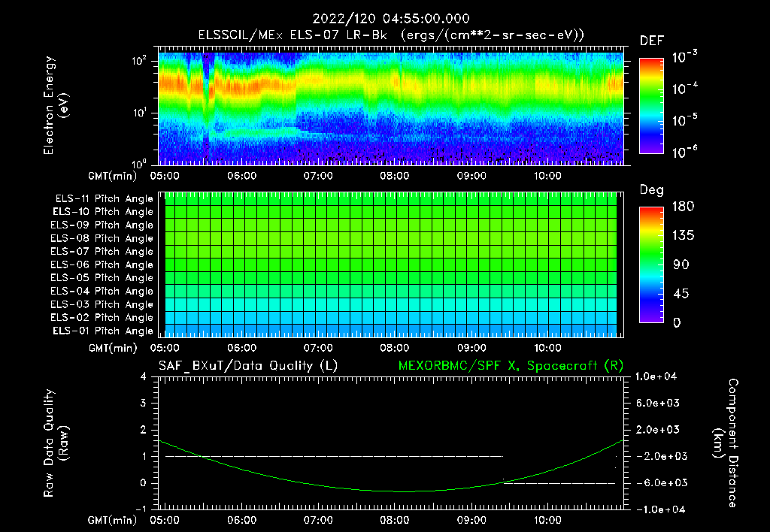Select the ELS-09 Pitch Angle row label
This screenshot has width=770, height=532.
[x=102, y=225]
